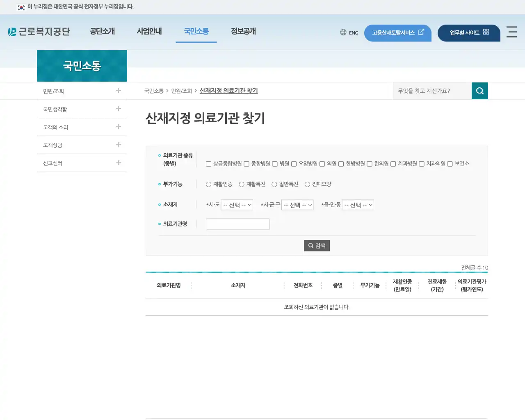Check the 치과의원 checkbox

pos(422,164)
